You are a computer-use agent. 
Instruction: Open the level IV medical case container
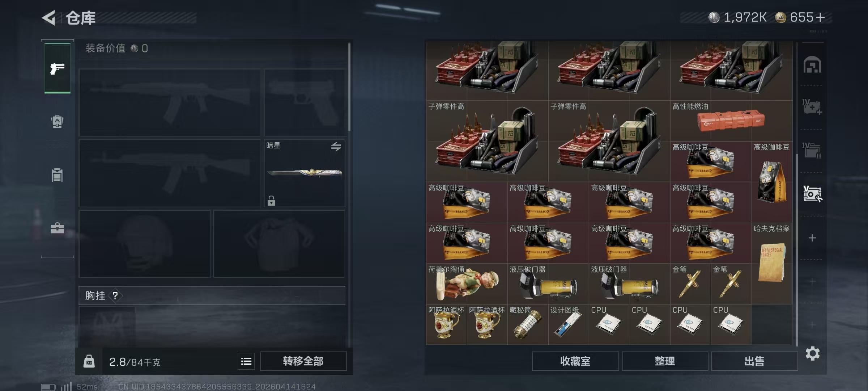click(812, 107)
